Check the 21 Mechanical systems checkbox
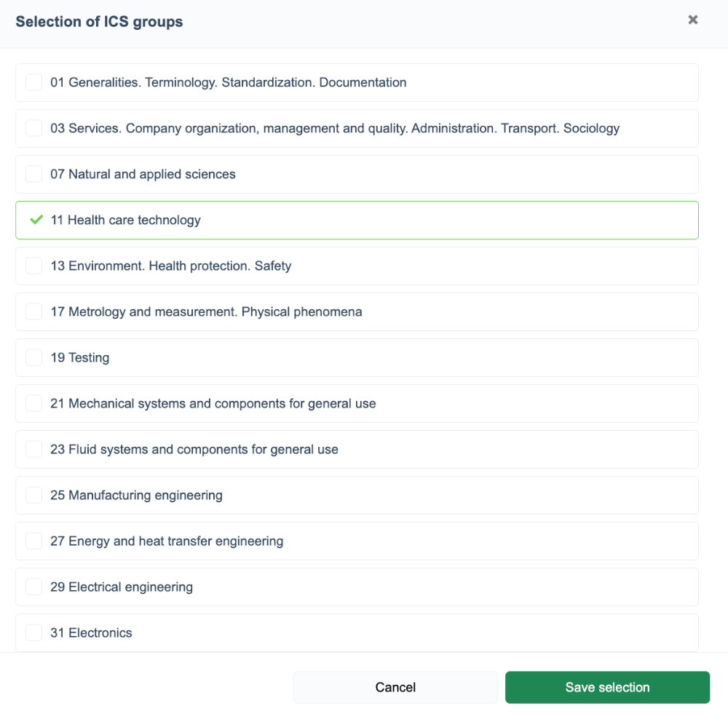This screenshot has height=719, width=728. click(x=34, y=403)
